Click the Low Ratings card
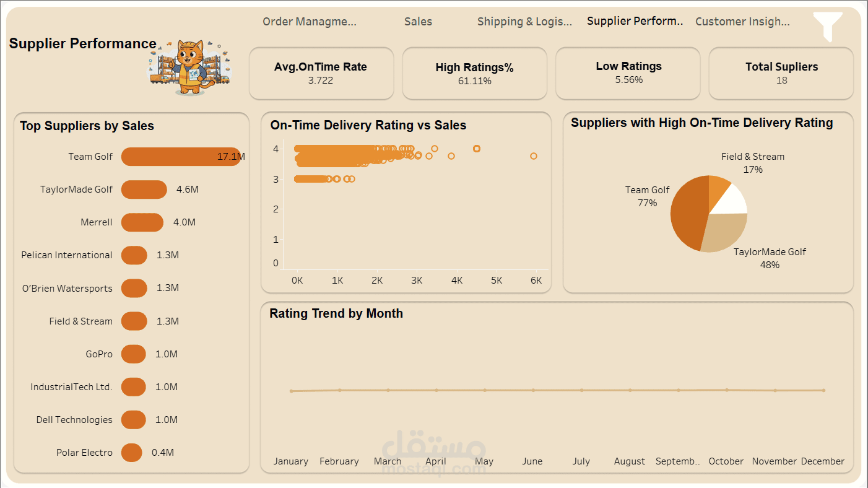The width and height of the screenshot is (868, 488). click(628, 73)
